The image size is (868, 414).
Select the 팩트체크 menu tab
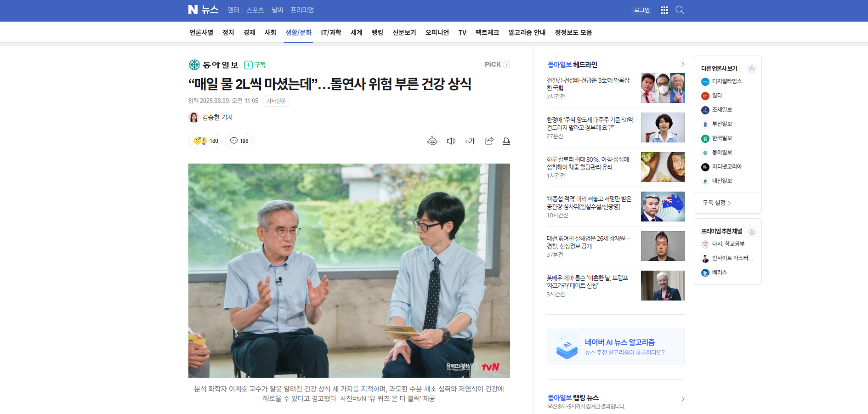click(487, 33)
